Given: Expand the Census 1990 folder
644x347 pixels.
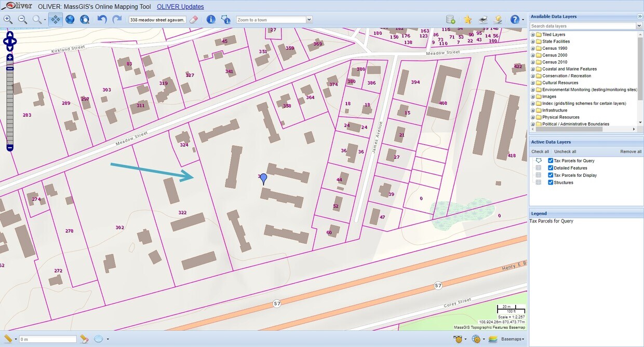Looking at the screenshot, I should [x=532, y=48].
